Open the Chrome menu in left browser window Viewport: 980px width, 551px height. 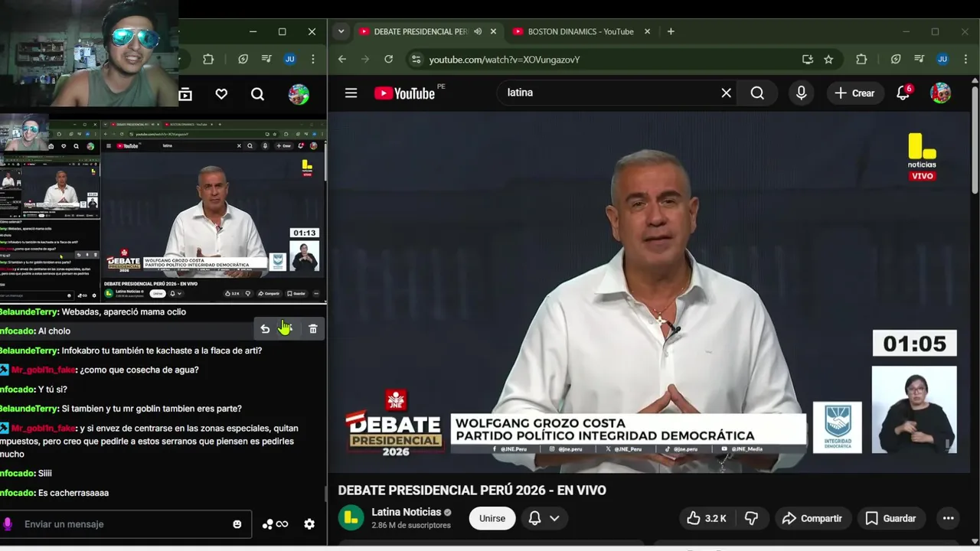click(312, 59)
